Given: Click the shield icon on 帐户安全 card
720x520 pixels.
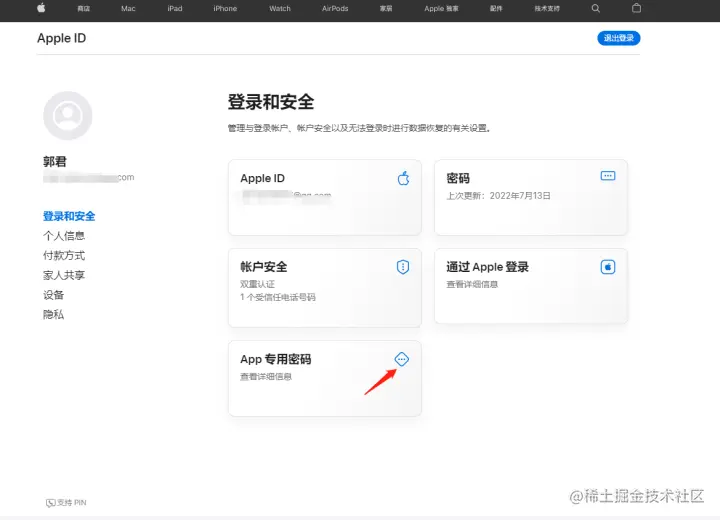Looking at the screenshot, I should tap(403, 267).
